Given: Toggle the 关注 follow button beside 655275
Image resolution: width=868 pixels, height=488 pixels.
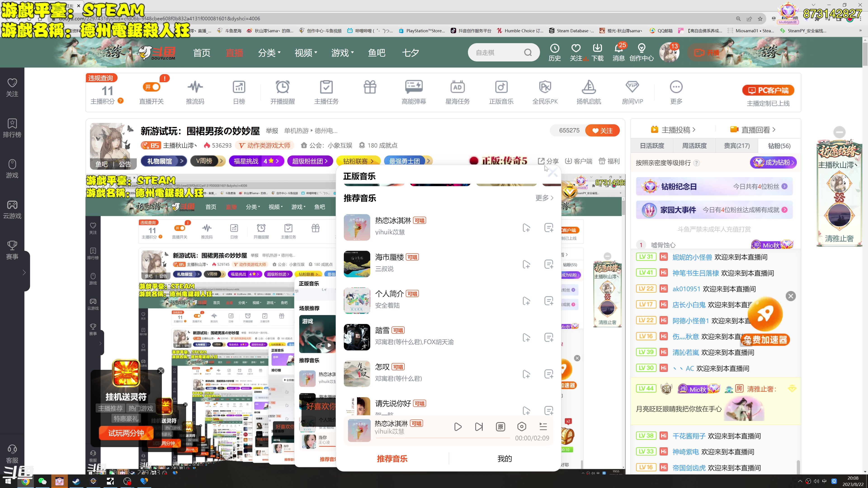Looking at the screenshot, I should point(602,131).
